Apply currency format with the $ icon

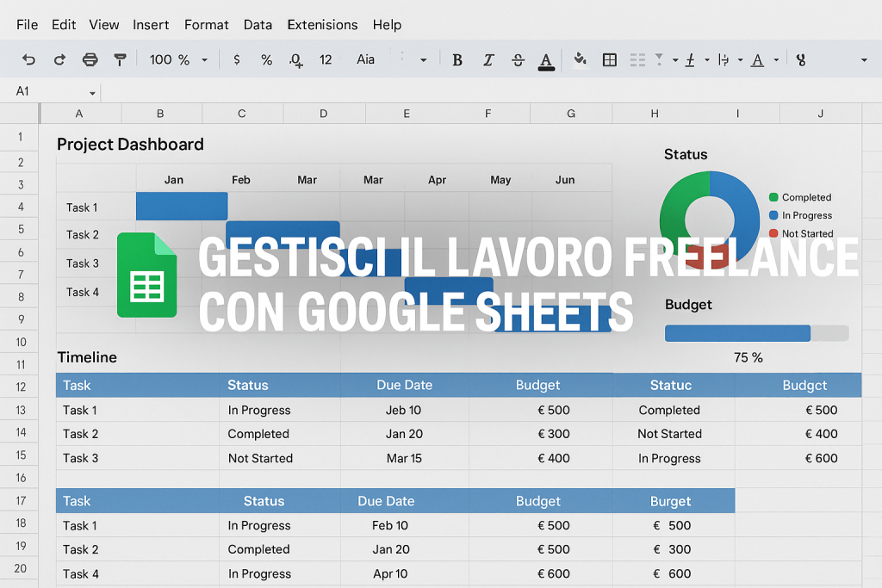[237, 59]
